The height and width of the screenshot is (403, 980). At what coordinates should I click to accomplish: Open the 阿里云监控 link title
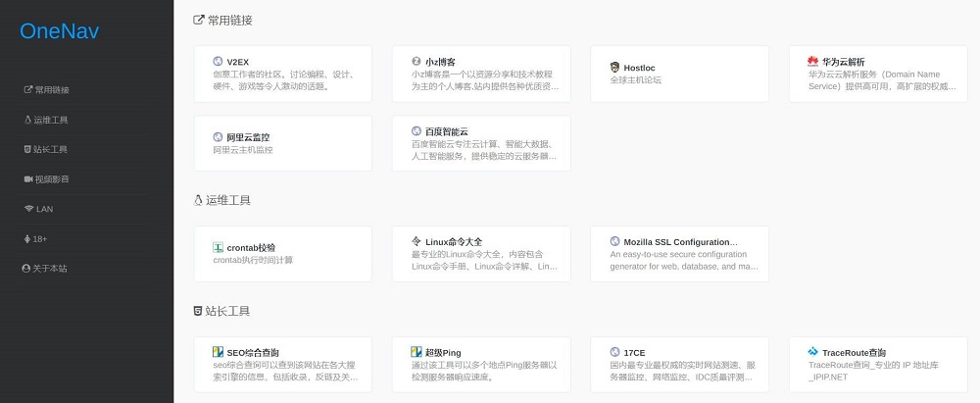point(248,137)
